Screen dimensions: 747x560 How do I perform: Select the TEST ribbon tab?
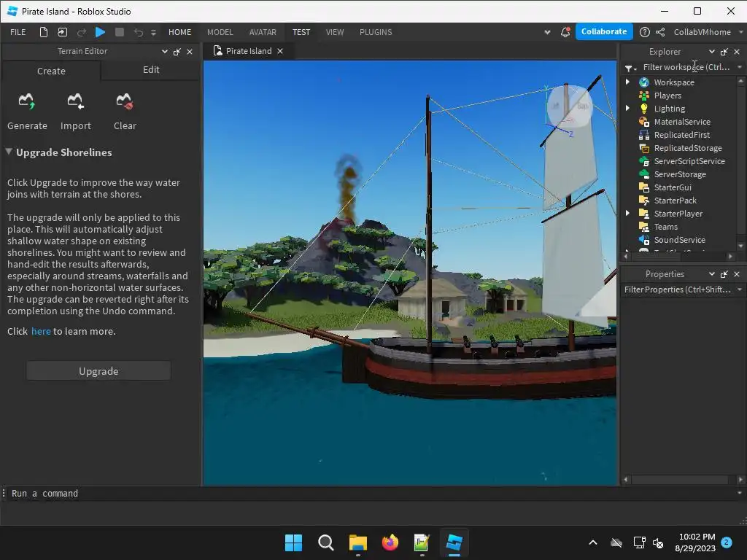[301, 32]
